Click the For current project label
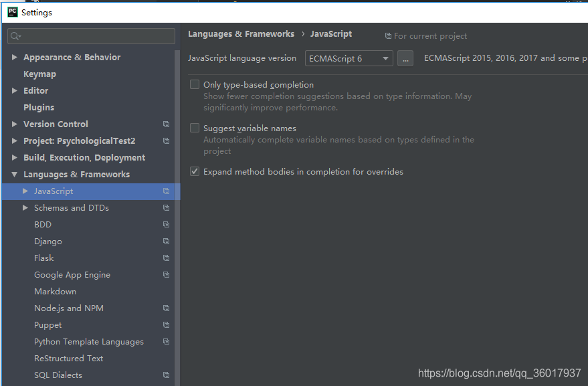This screenshot has height=386, width=588. 430,36
